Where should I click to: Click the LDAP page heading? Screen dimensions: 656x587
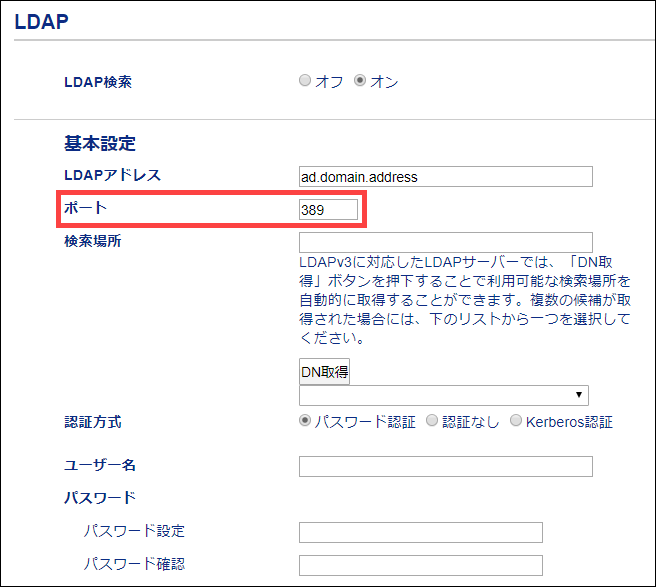point(41,21)
